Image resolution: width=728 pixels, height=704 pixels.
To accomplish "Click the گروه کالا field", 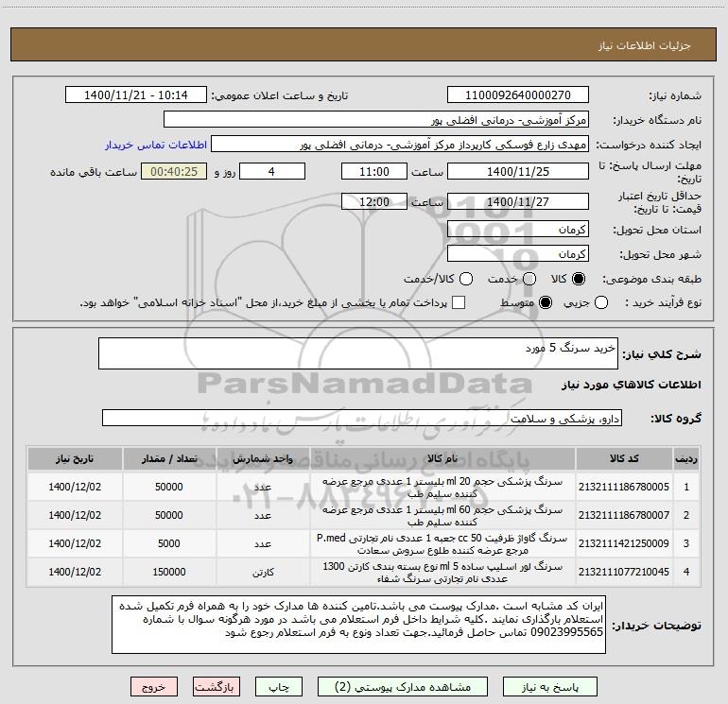I will click(362, 418).
